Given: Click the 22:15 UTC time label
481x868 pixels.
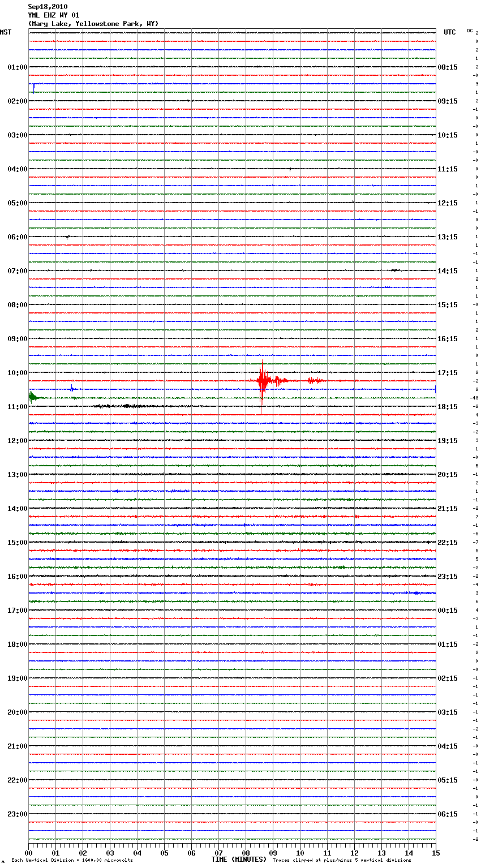Looking at the screenshot, I should pos(448,543).
